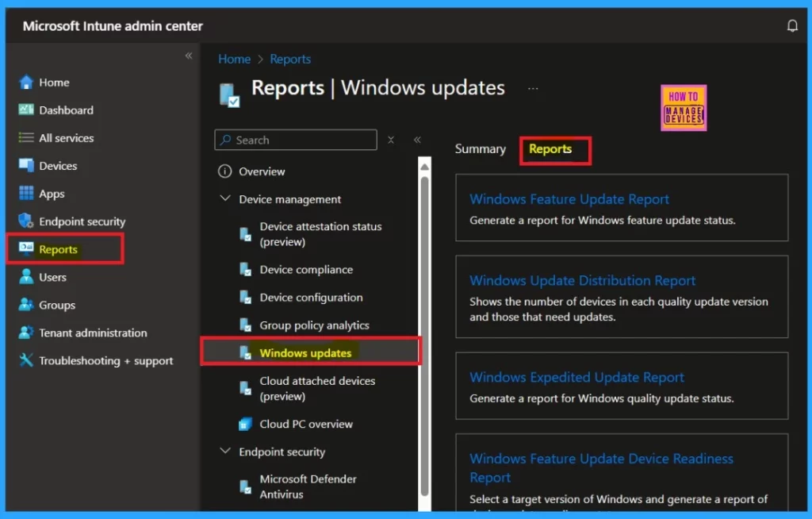
Task: Select Microsoft Defender Antivirus menu item
Action: (308, 486)
